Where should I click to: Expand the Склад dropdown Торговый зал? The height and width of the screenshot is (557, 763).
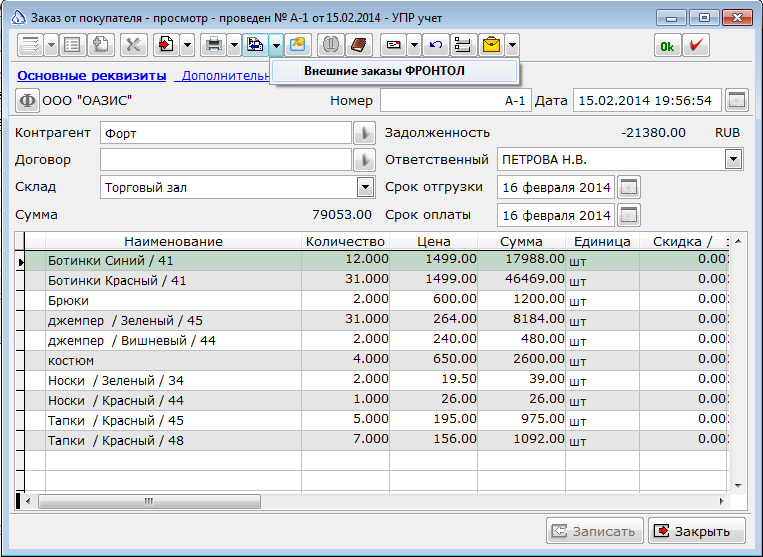click(x=365, y=187)
